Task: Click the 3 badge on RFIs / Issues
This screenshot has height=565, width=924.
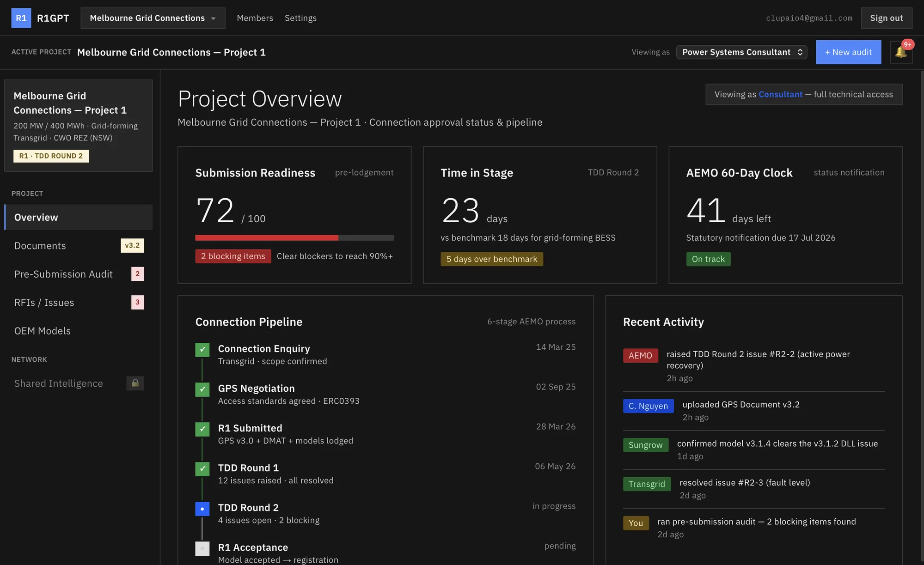Action: pyautogui.click(x=138, y=302)
